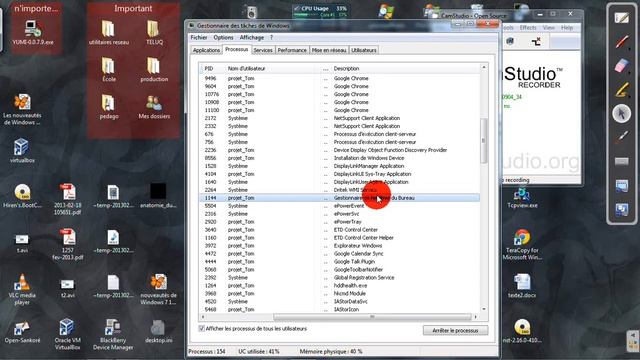Select the laser pointer tool in floating toolbar

tap(622, 137)
